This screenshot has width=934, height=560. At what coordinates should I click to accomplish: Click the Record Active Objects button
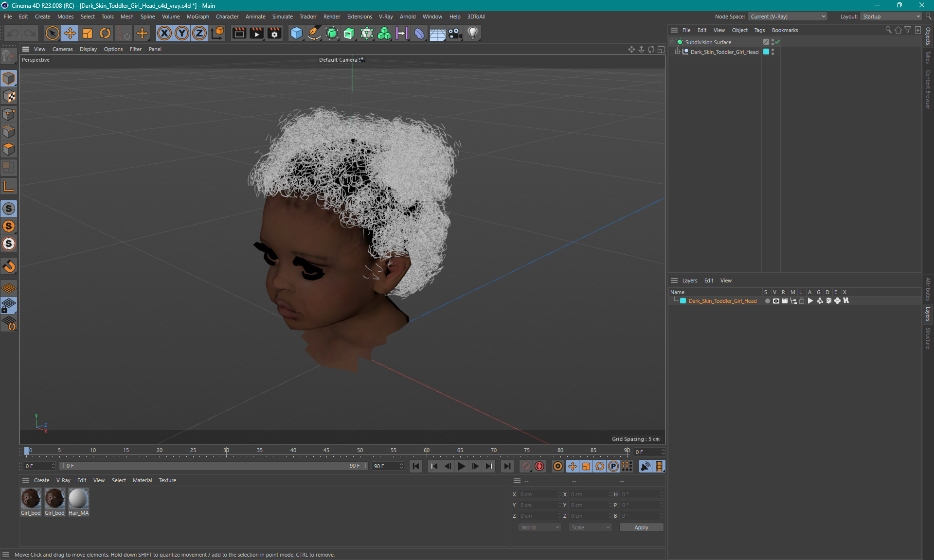[526, 466]
